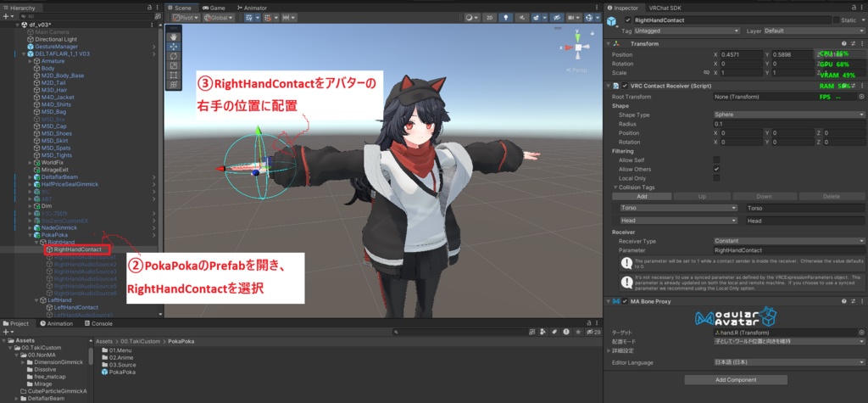Click Add collision tag button
The height and width of the screenshot is (403, 868).
643,196
